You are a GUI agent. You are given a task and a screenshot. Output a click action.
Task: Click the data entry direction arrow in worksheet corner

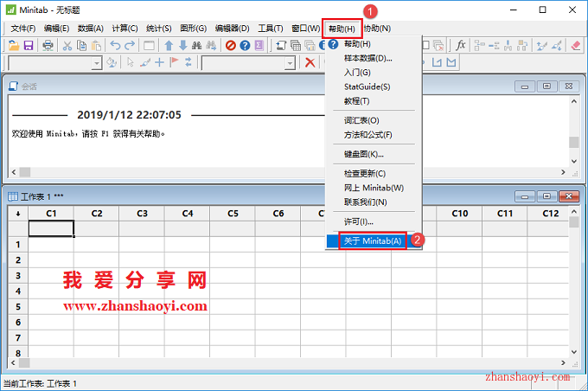point(18,214)
